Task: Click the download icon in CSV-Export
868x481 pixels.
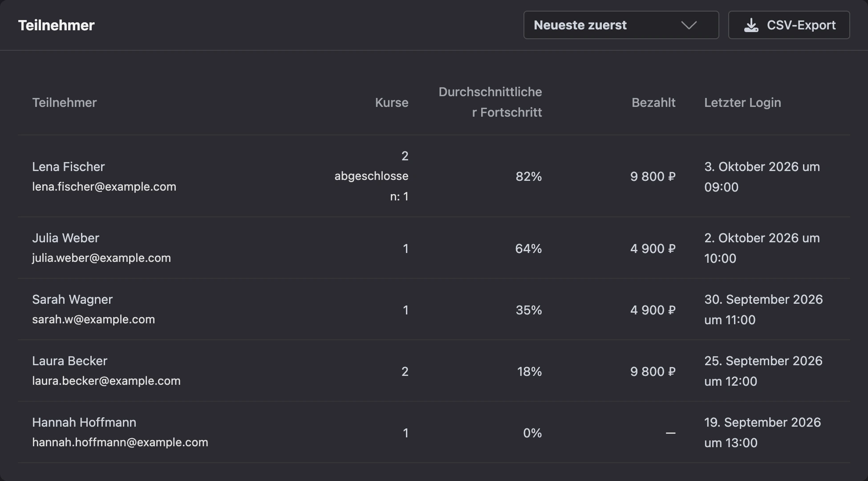Action: click(751, 25)
